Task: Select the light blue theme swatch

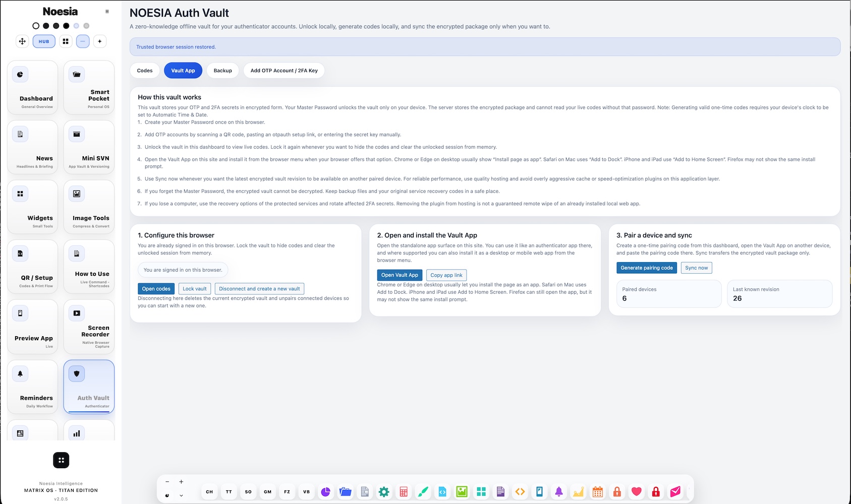Action: (x=76, y=26)
